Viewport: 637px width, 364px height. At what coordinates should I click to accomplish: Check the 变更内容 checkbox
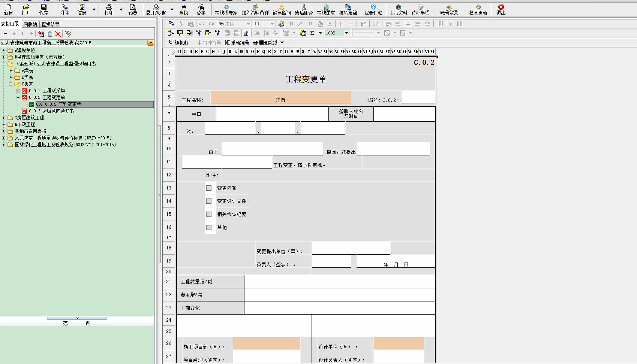coord(209,188)
